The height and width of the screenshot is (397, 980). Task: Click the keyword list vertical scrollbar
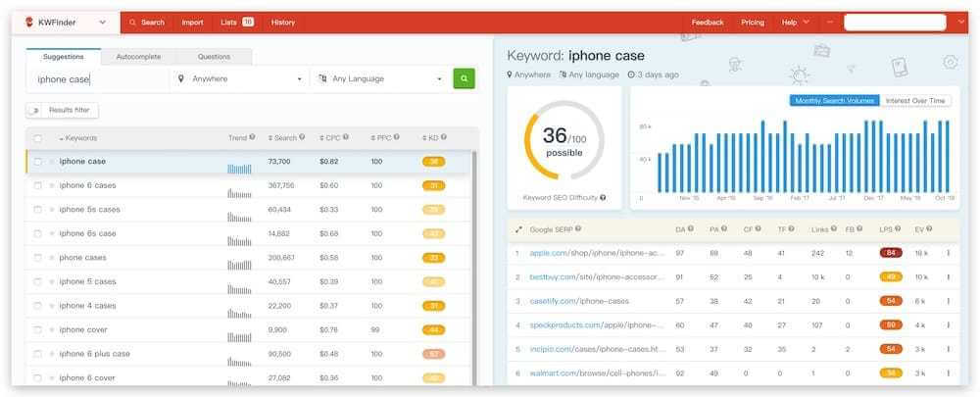pyautogui.click(x=473, y=268)
